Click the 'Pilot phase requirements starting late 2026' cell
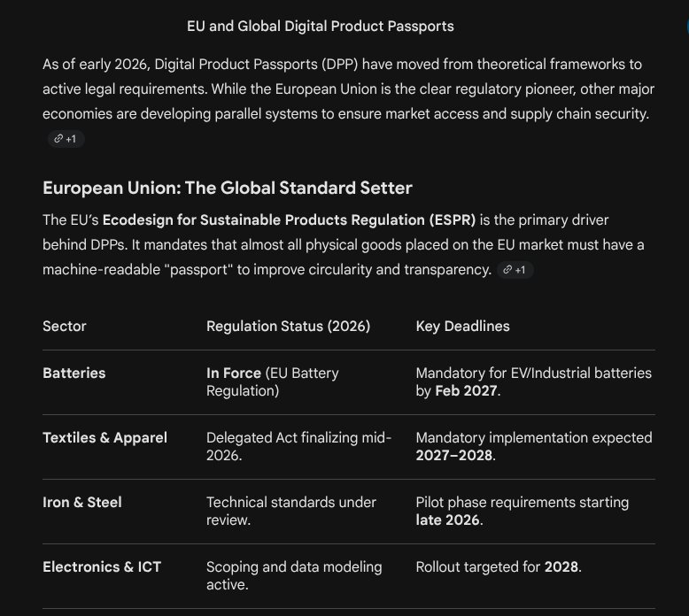 coord(522,511)
